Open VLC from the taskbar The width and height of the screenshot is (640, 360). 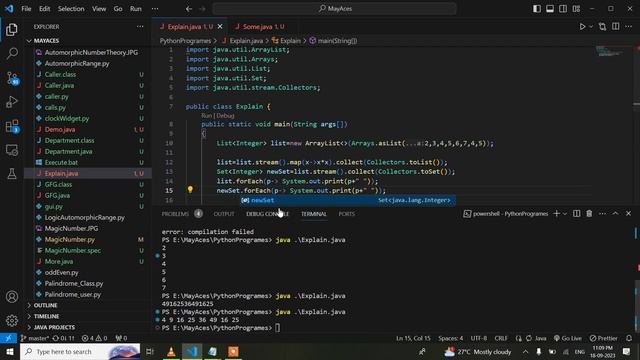171,351
